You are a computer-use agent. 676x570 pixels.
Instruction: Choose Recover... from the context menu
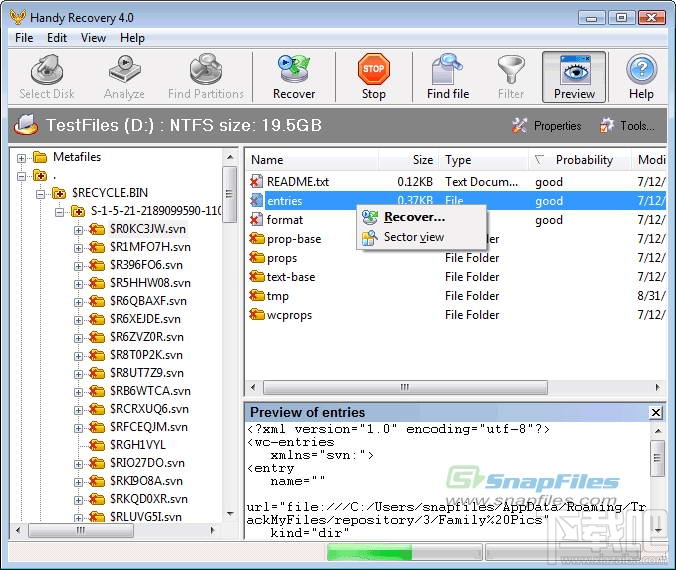(x=422, y=217)
